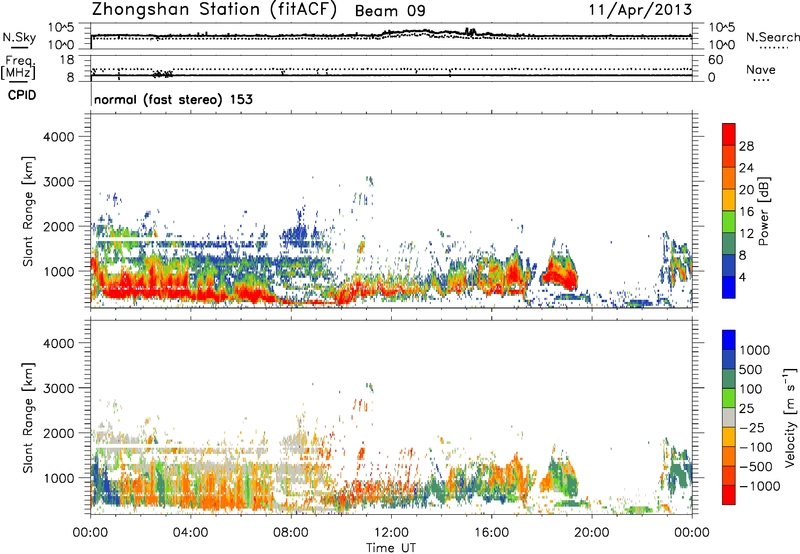Pick the yellow-orange Power colorbar segment
800x554 pixels.
click(x=729, y=200)
